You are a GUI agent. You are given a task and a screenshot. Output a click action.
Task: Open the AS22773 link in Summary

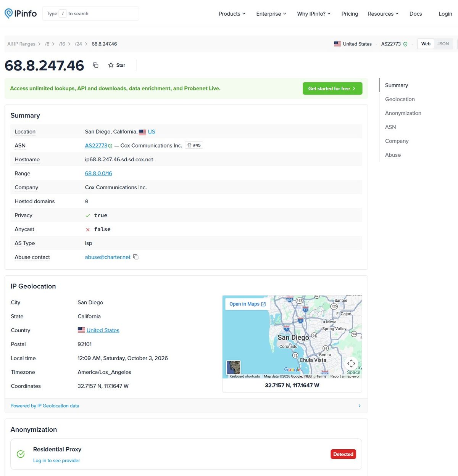point(96,146)
